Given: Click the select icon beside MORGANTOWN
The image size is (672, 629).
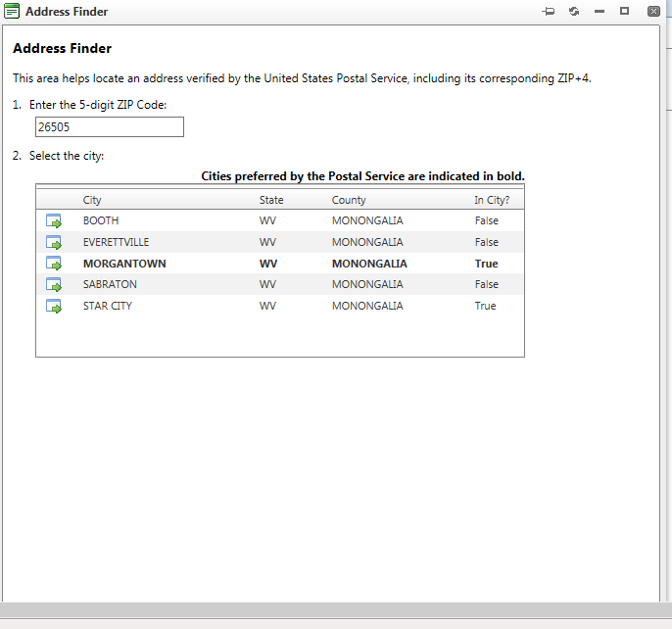Looking at the screenshot, I should (x=54, y=264).
